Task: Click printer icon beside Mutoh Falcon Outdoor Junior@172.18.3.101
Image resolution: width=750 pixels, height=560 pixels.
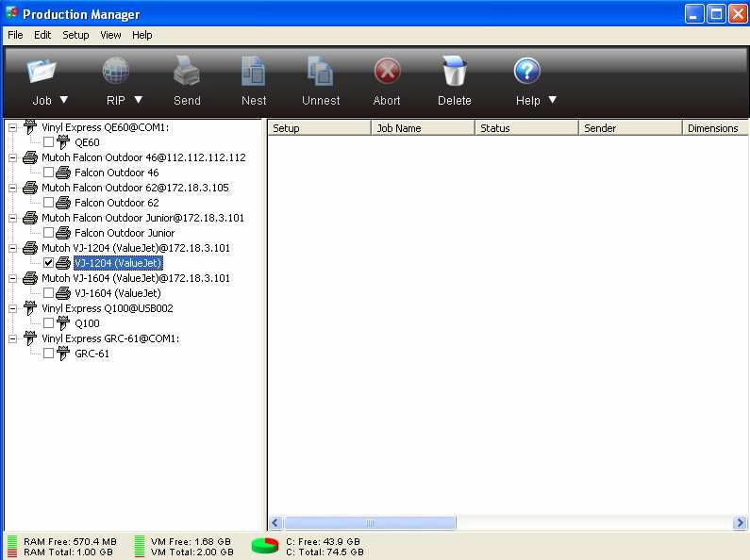Action: (x=30, y=218)
